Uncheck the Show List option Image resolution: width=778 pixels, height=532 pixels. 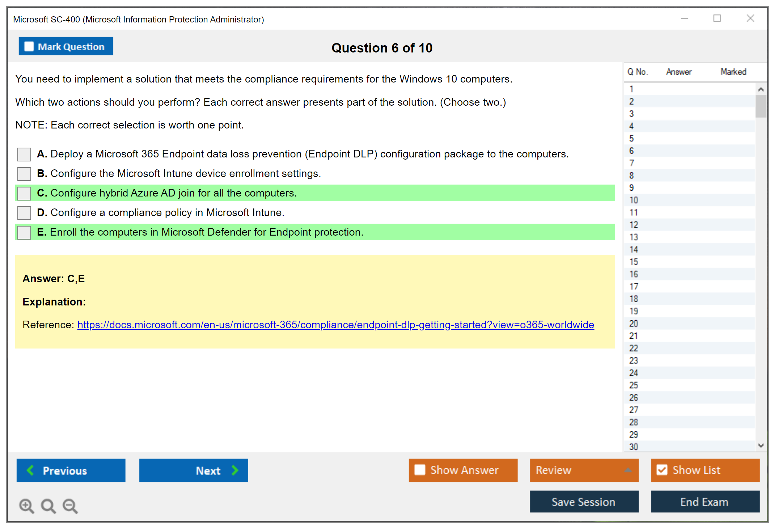pyautogui.click(x=662, y=470)
